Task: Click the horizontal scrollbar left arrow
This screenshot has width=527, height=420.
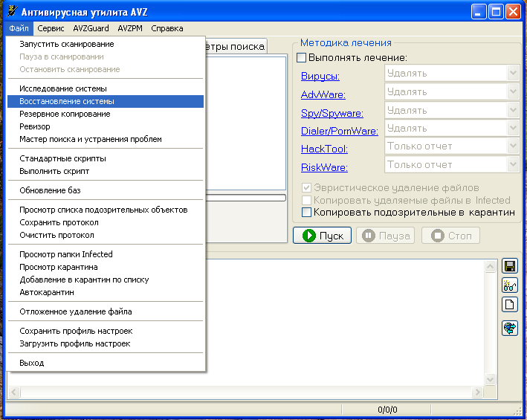Action: [x=14, y=392]
